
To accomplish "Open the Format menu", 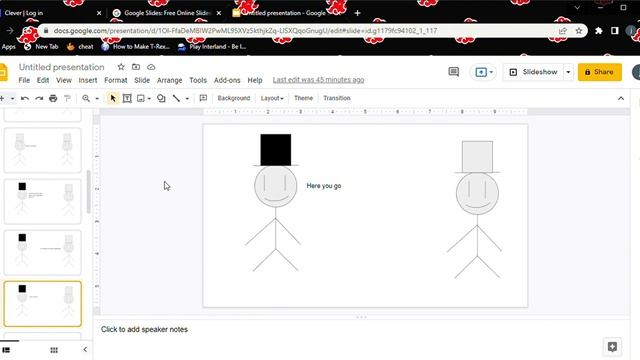I will tap(116, 80).
